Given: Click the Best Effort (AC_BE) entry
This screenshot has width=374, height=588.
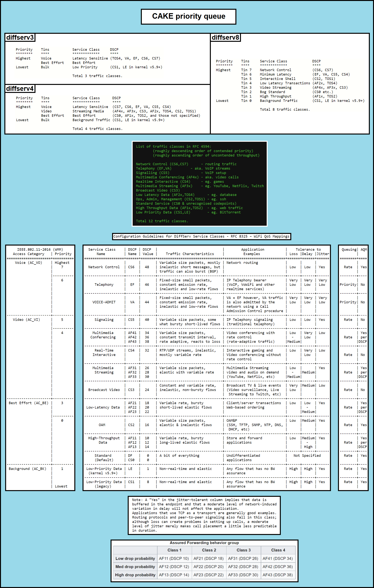Looking at the screenshot, I should coord(28,403).
